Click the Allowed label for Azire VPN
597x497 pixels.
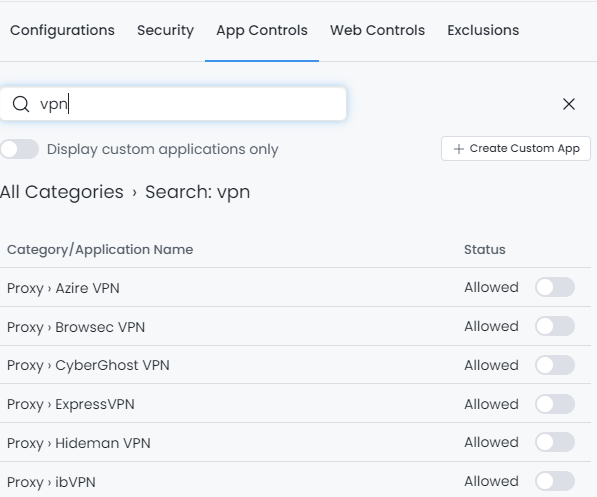491,288
